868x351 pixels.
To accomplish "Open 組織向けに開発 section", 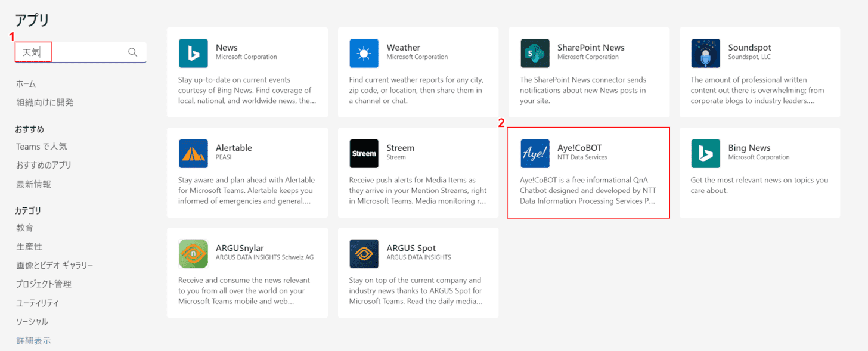I will [45, 102].
